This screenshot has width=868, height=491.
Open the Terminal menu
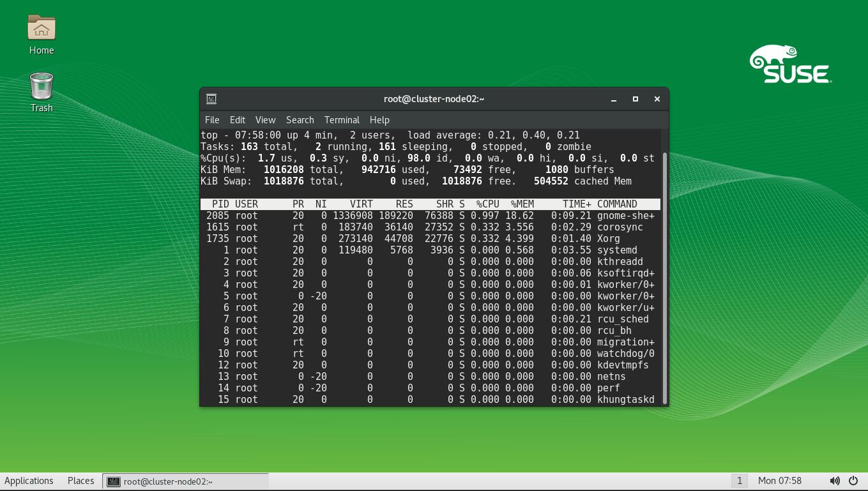click(342, 120)
